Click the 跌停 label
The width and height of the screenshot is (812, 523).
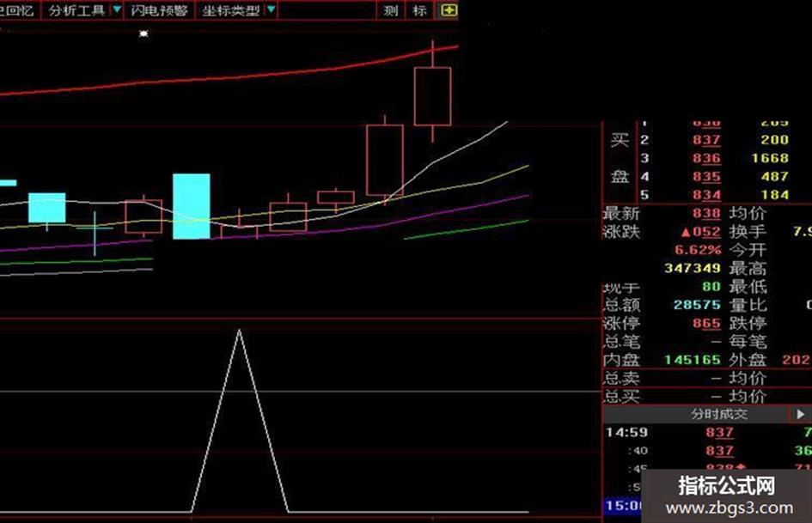tap(748, 324)
